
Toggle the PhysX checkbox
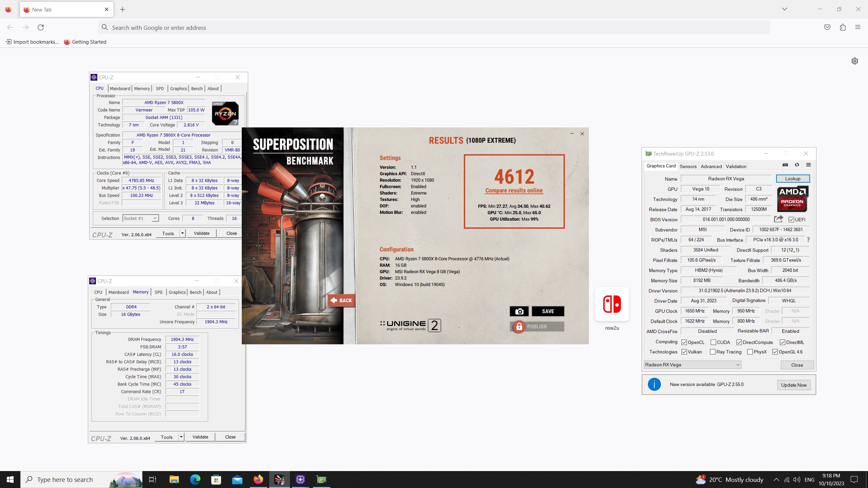tap(750, 352)
